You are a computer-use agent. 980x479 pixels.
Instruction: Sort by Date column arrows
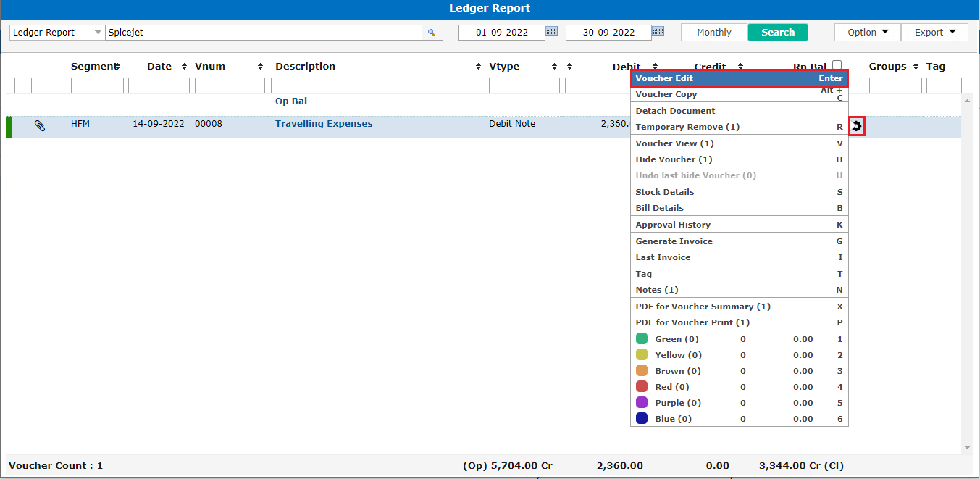(184, 67)
